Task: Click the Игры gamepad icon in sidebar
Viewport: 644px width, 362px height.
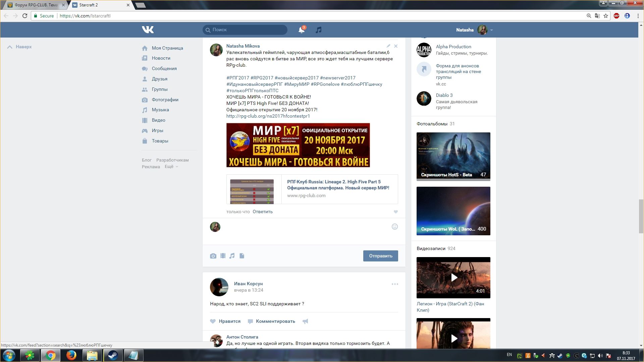Action: point(145,131)
